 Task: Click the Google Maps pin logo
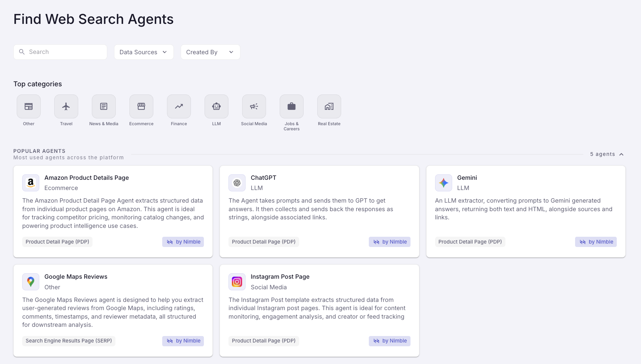coord(31,282)
